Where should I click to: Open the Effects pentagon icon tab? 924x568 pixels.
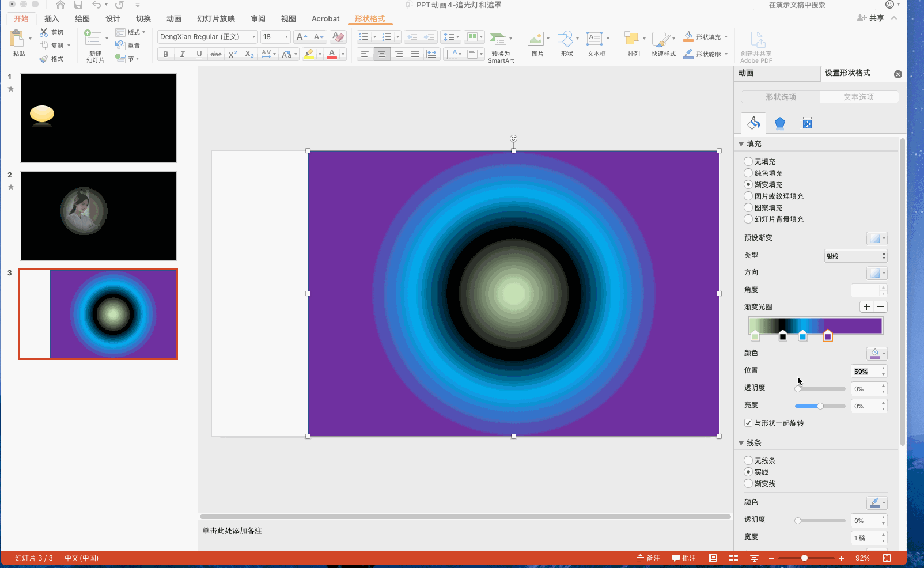pos(780,123)
